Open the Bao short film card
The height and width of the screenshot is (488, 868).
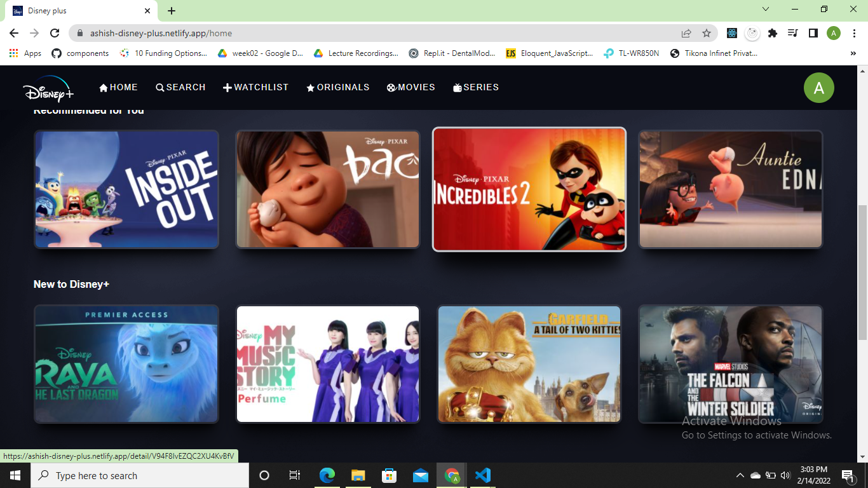[328, 189]
